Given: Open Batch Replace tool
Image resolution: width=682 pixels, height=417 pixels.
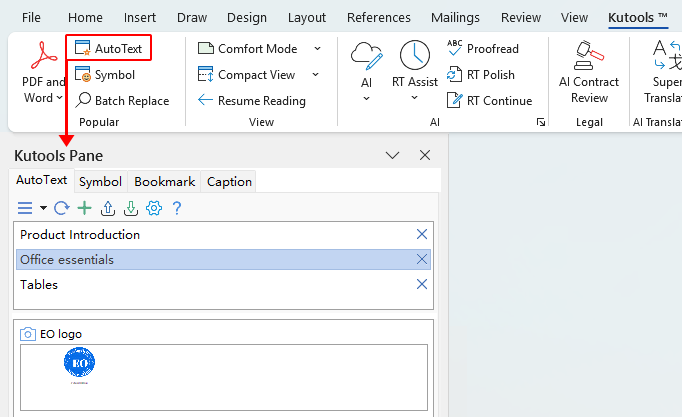Looking at the screenshot, I should point(122,100).
